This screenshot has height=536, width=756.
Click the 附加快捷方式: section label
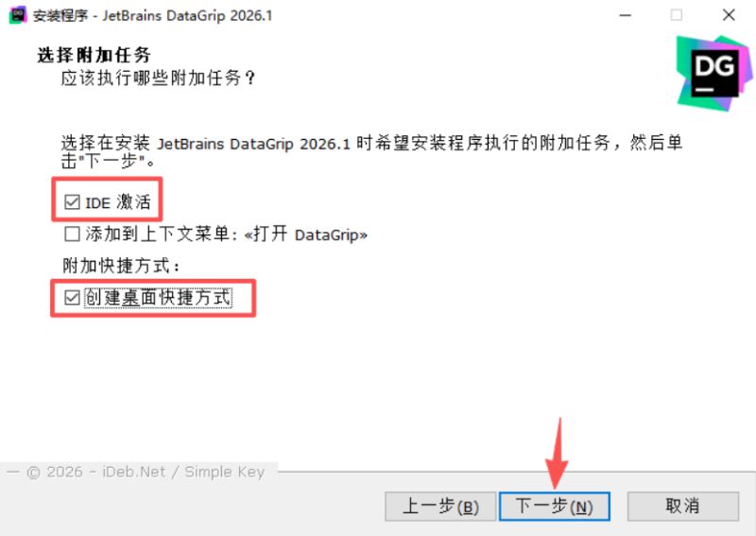pos(121,266)
